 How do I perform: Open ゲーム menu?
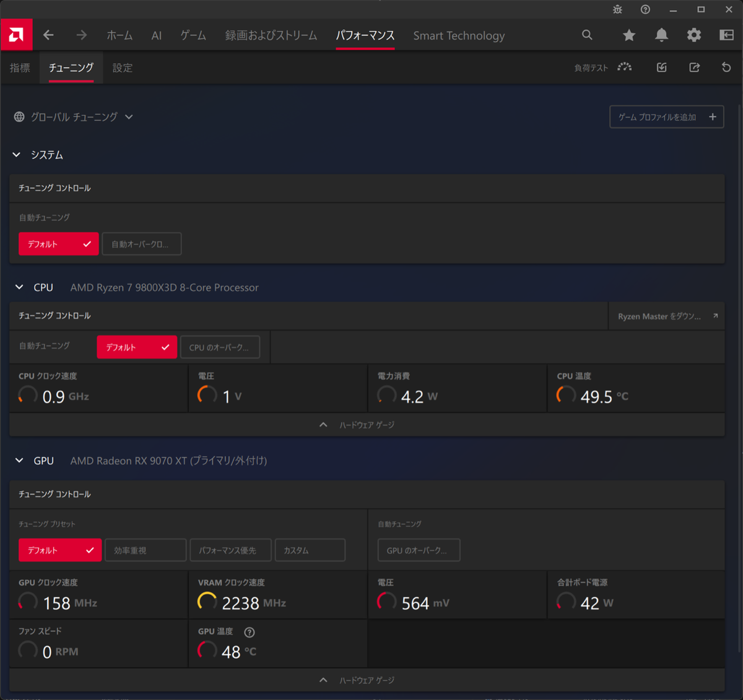point(193,35)
